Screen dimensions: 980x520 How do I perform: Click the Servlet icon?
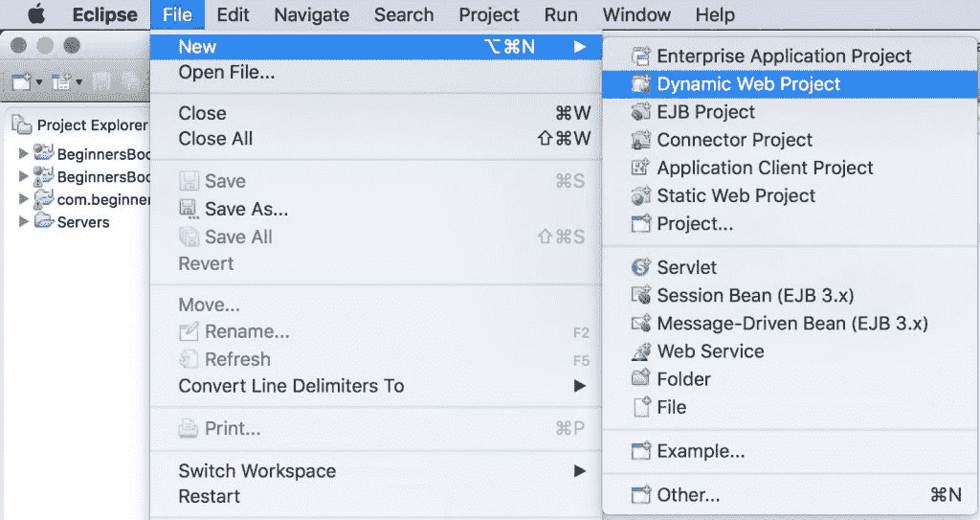click(x=640, y=267)
